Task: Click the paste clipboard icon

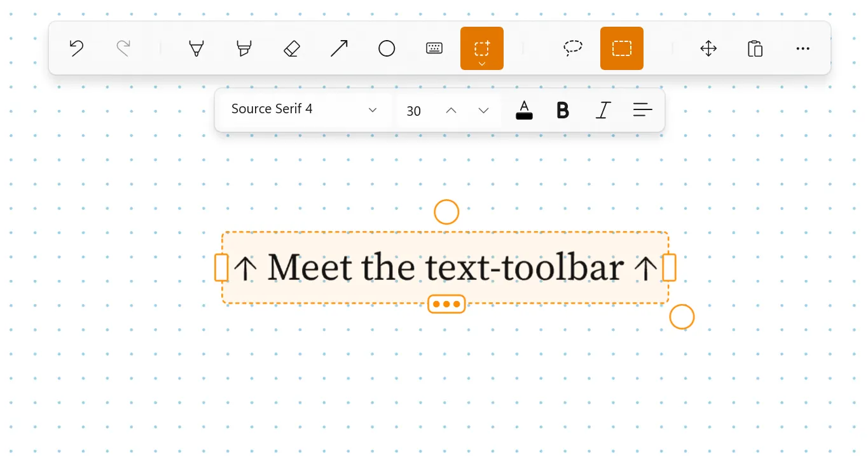Action: coord(755,48)
